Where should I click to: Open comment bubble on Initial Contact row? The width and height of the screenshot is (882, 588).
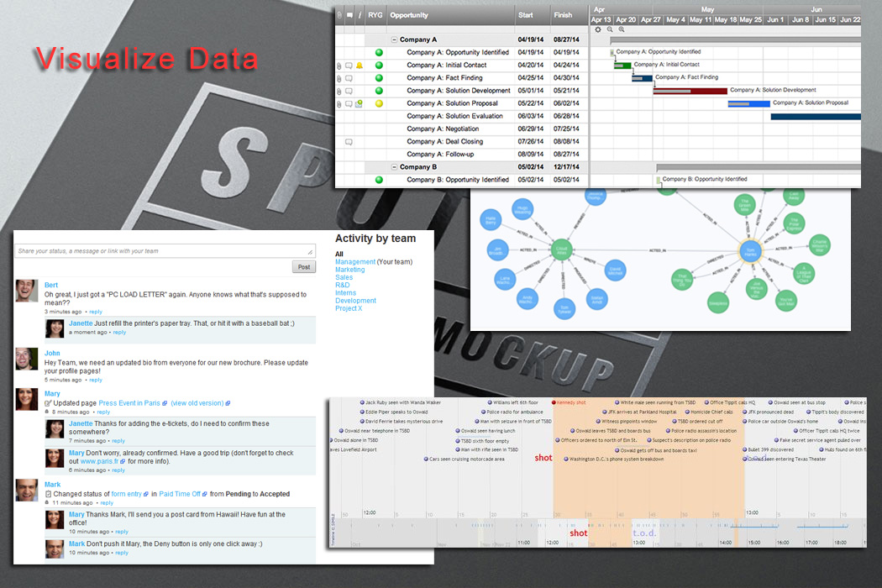tap(349, 66)
